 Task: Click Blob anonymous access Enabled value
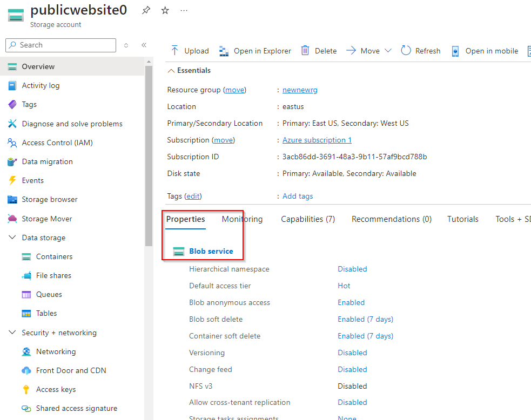(351, 302)
